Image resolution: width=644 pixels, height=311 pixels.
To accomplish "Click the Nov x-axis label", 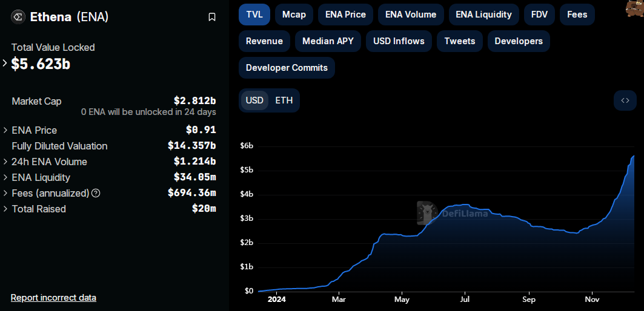I will click(x=593, y=300).
